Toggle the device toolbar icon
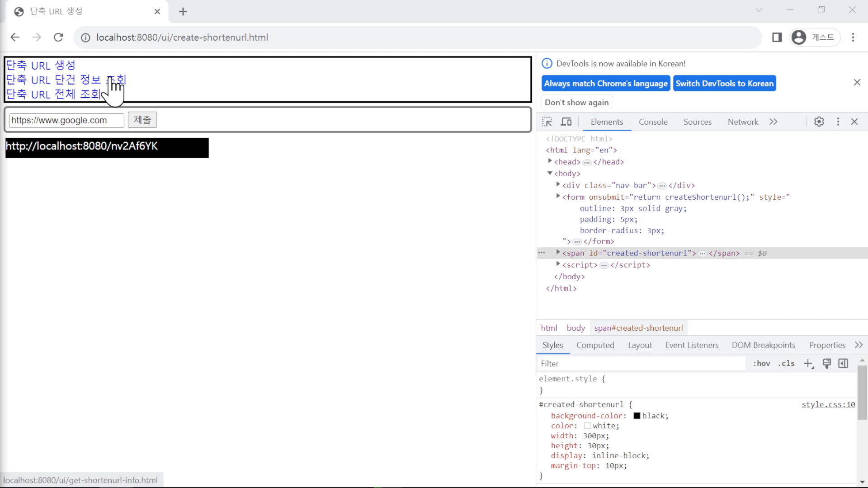 [566, 122]
